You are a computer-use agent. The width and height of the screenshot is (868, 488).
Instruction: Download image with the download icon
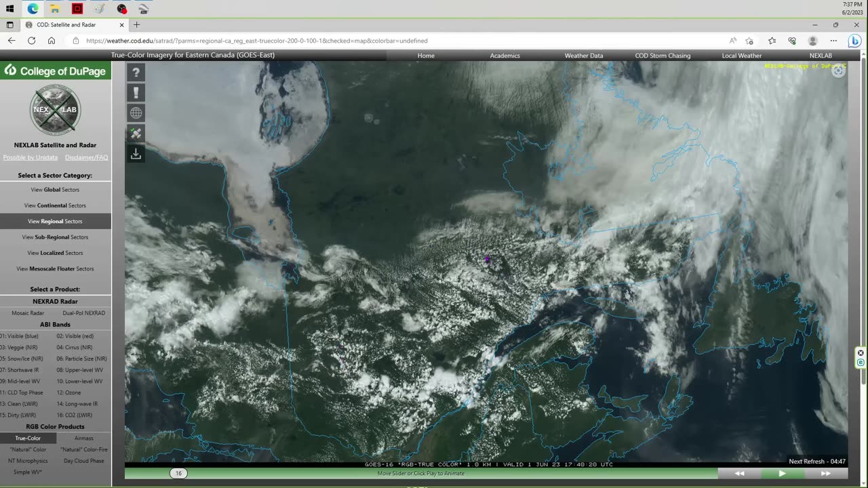pos(136,154)
